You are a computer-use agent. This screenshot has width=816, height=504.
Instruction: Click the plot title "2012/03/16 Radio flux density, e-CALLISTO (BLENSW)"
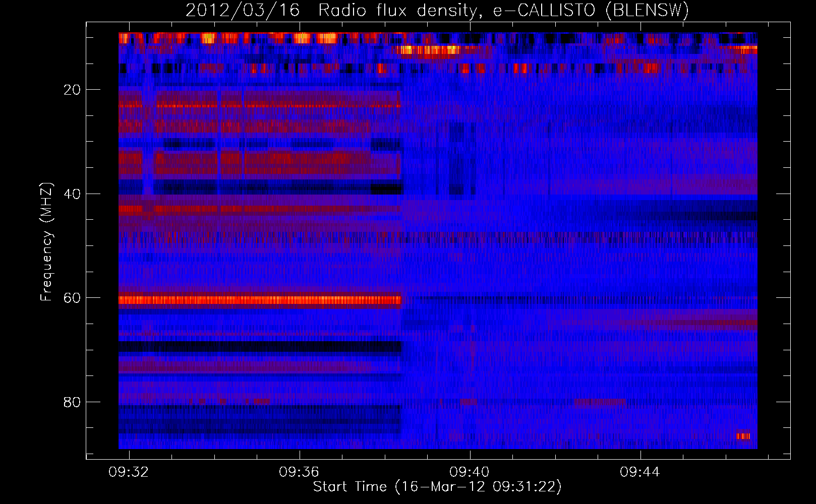pyautogui.click(x=437, y=11)
